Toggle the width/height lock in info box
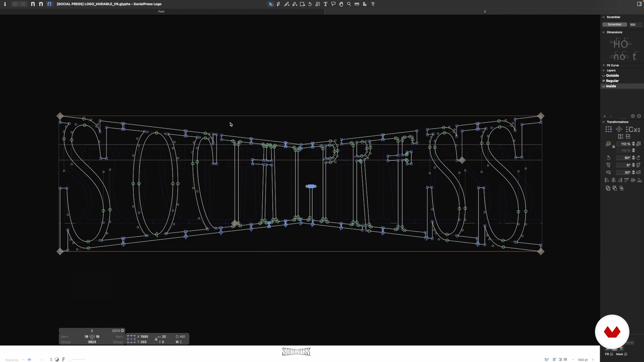This screenshot has width=644, height=362. click(x=156, y=339)
